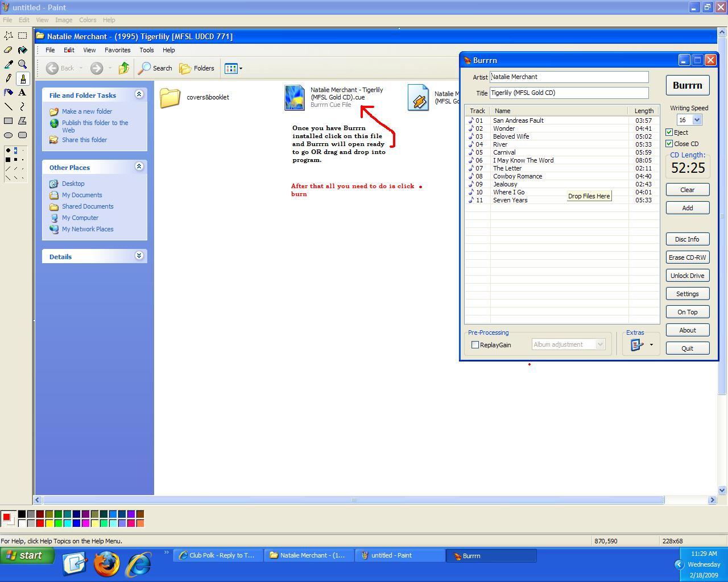Open the Paint Help menu

tap(109, 20)
